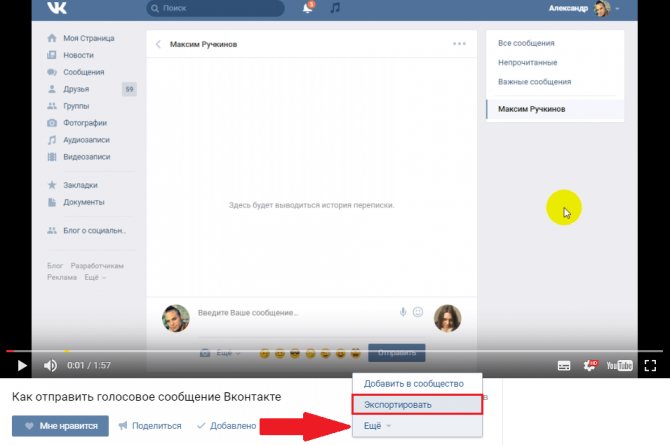Play the video
The image size is (670, 445).
coord(22,365)
